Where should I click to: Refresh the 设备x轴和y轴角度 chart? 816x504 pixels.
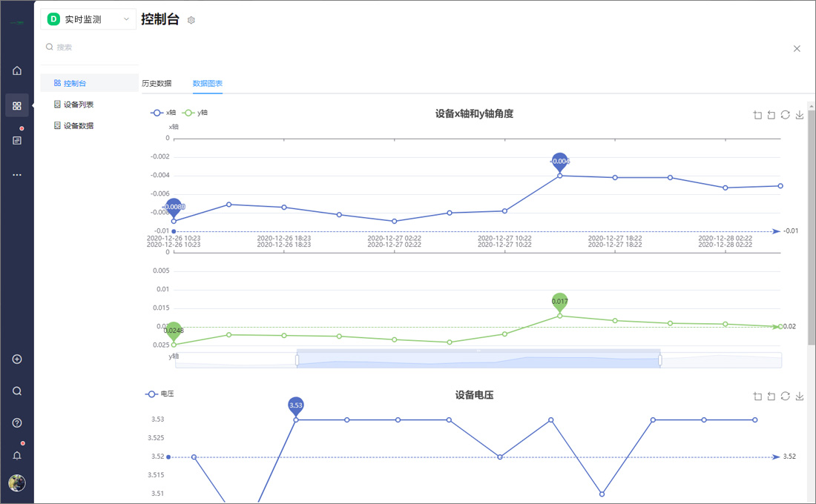pyautogui.click(x=785, y=115)
